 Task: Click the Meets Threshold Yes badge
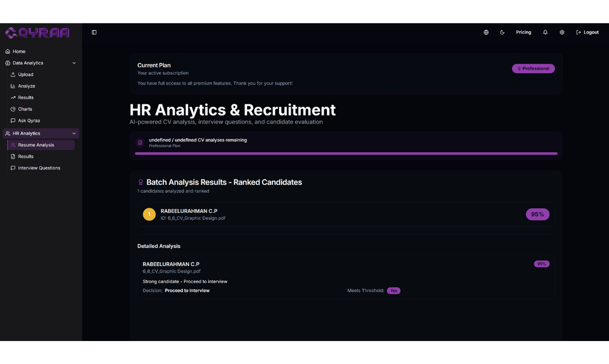[x=394, y=290]
